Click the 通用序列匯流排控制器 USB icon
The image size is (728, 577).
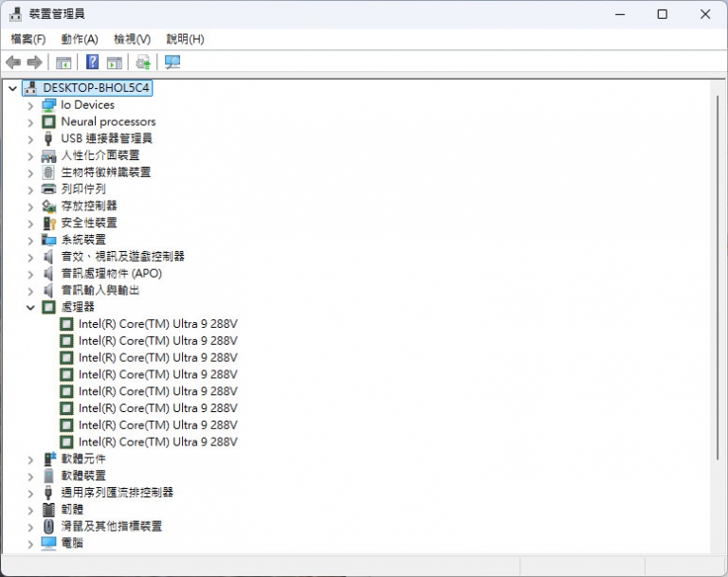click(x=47, y=492)
